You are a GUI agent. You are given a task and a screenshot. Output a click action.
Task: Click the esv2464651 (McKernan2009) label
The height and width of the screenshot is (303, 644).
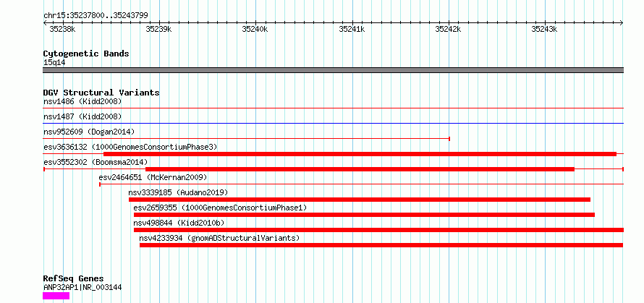click(x=153, y=177)
